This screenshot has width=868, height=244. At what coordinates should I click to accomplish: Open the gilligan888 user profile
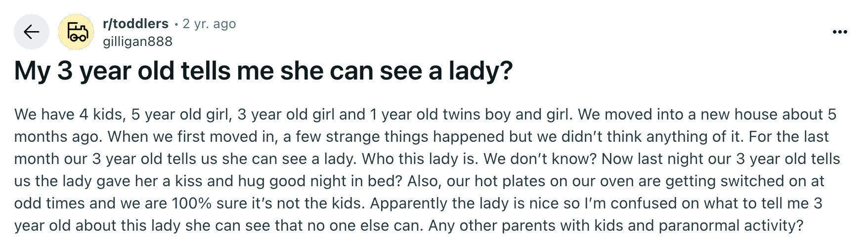(x=137, y=41)
